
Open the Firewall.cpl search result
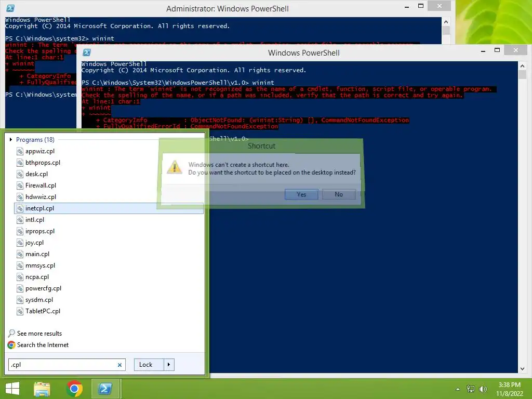tap(109, 185)
